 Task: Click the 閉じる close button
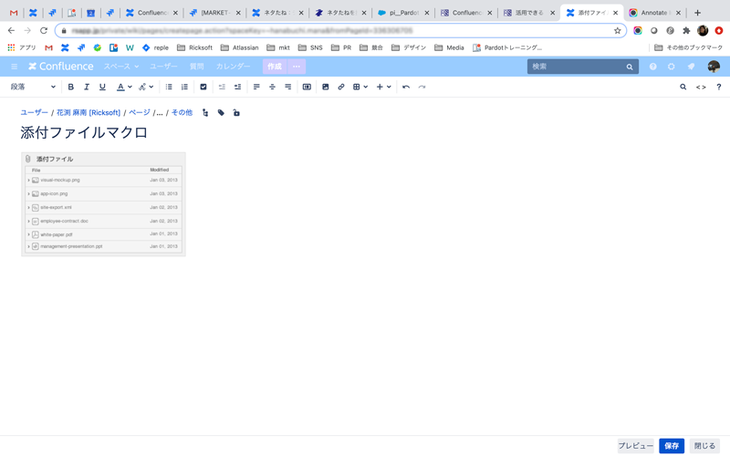(x=704, y=446)
